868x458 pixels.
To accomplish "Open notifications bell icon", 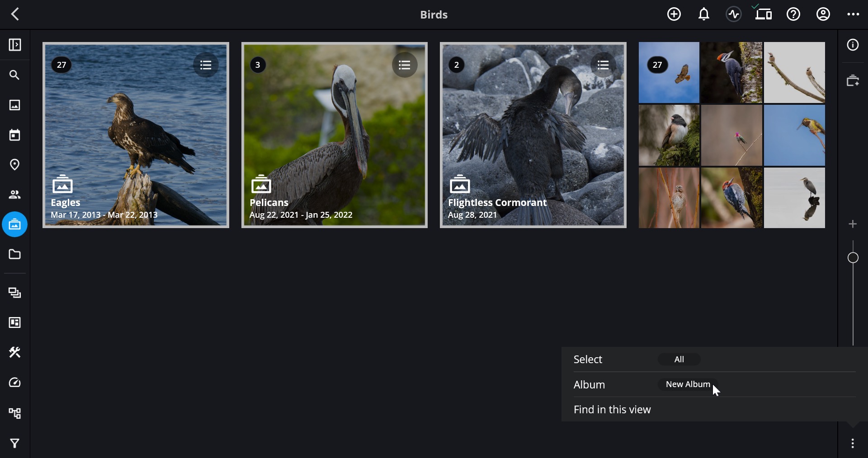I will (x=704, y=14).
